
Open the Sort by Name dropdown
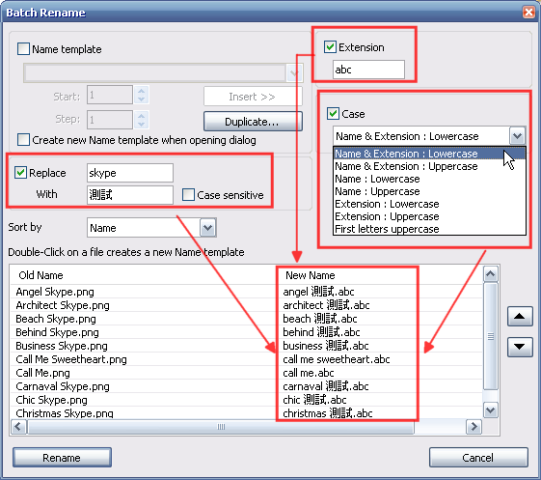[x=208, y=228]
